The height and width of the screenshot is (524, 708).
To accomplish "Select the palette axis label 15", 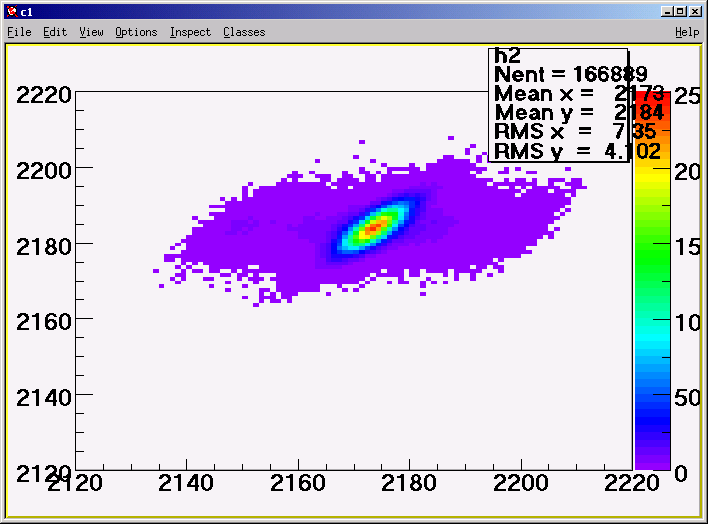I will (x=687, y=247).
